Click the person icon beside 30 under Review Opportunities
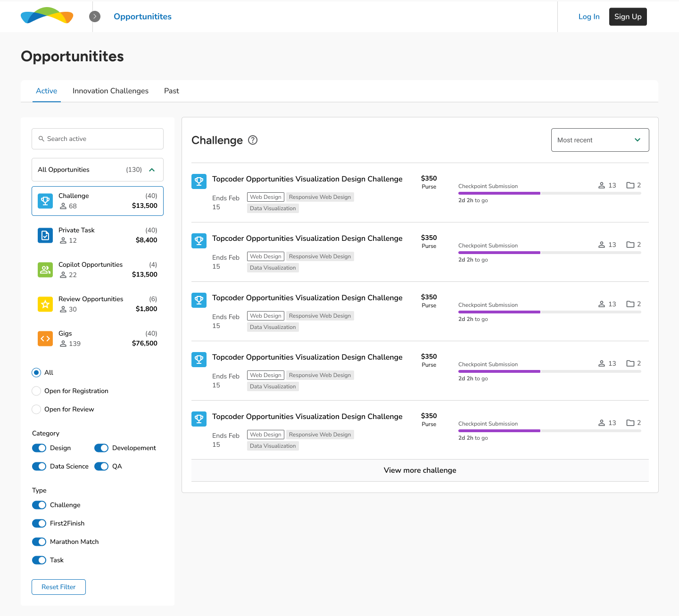Image resolution: width=679 pixels, height=616 pixels. (63, 309)
